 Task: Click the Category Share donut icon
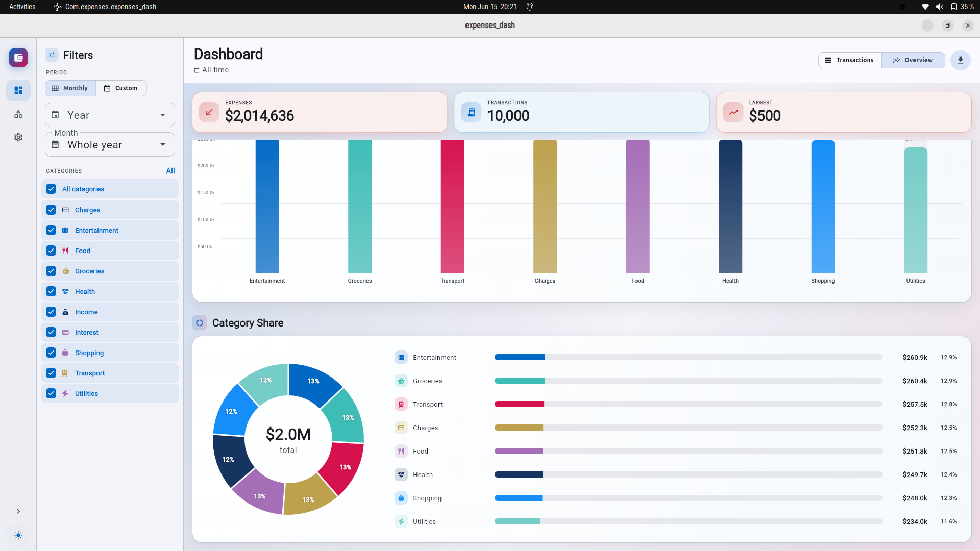point(200,323)
